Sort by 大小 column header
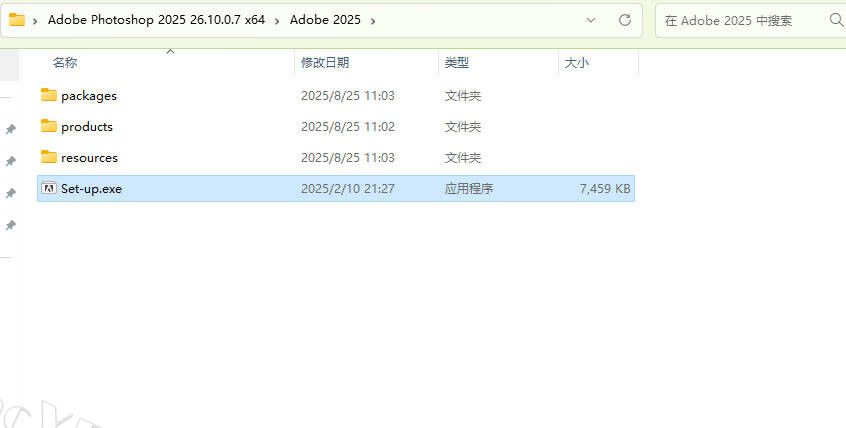Screen dimensions: 846x428 [x=576, y=63]
